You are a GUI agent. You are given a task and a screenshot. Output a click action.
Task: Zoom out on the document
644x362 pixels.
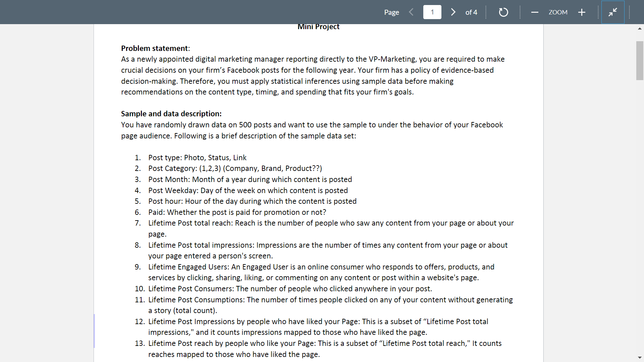click(534, 12)
